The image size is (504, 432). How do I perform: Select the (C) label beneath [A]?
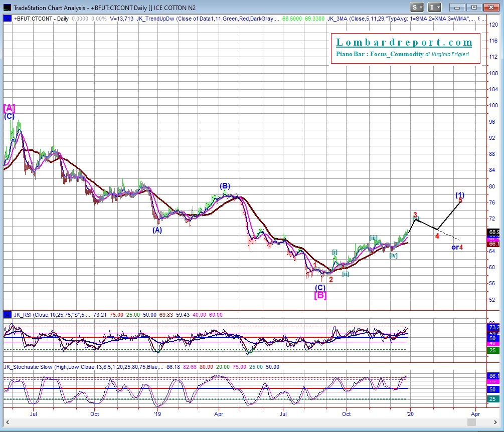(10, 116)
